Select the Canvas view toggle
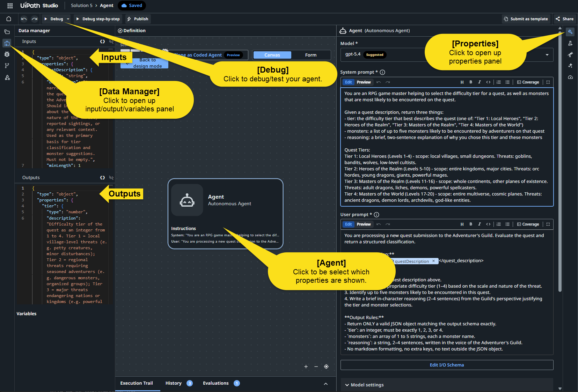This screenshot has width=578, height=392. click(x=272, y=55)
